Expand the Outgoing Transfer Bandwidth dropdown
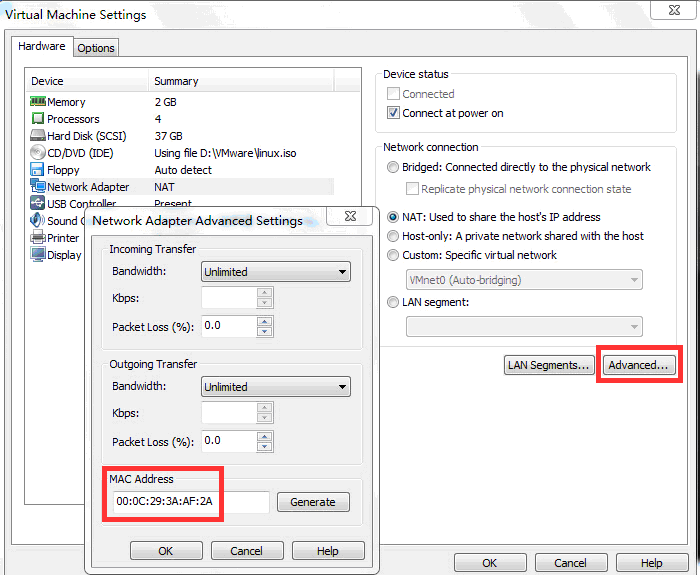 [275, 387]
